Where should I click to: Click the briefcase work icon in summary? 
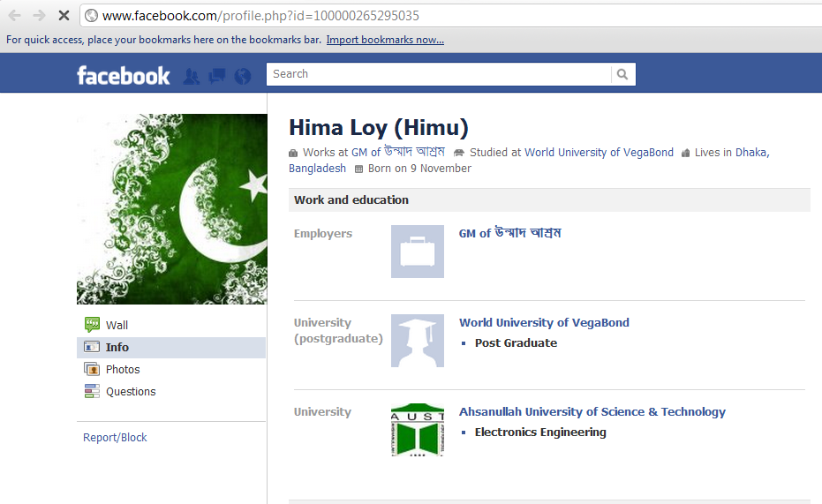(x=293, y=153)
